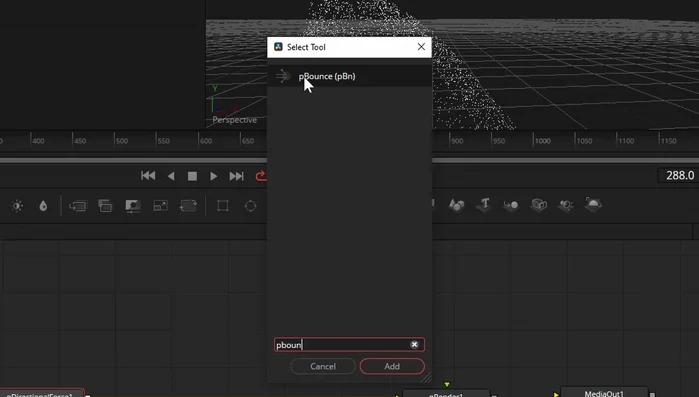Stop playback
699x397 pixels.
192,176
